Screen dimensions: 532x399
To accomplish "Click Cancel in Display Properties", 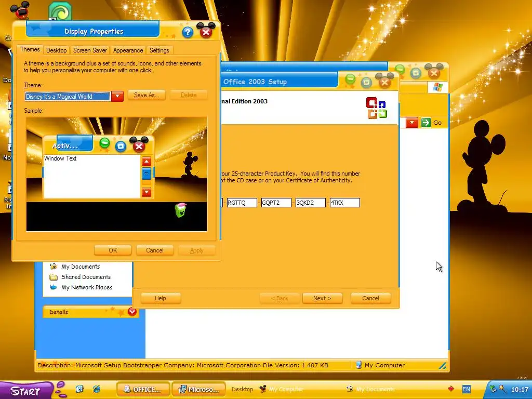I will 155,250.
